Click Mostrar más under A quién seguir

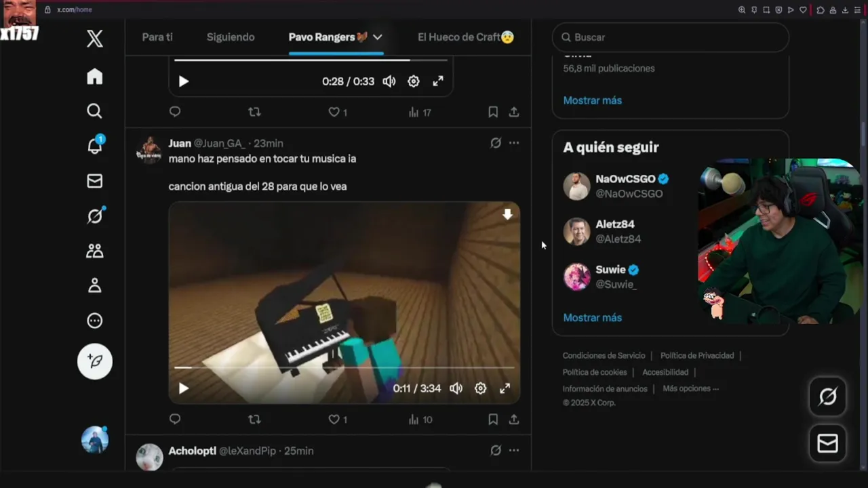click(592, 317)
